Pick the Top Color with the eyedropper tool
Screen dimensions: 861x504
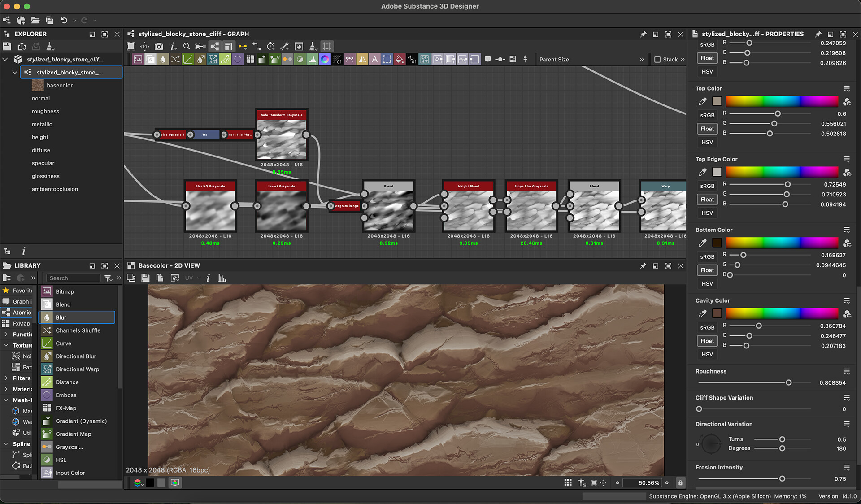click(x=702, y=101)
